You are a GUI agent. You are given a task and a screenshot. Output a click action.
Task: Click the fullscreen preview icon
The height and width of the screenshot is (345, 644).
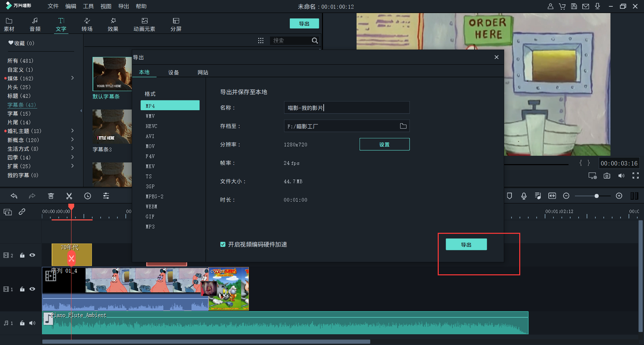coord(635,176)
